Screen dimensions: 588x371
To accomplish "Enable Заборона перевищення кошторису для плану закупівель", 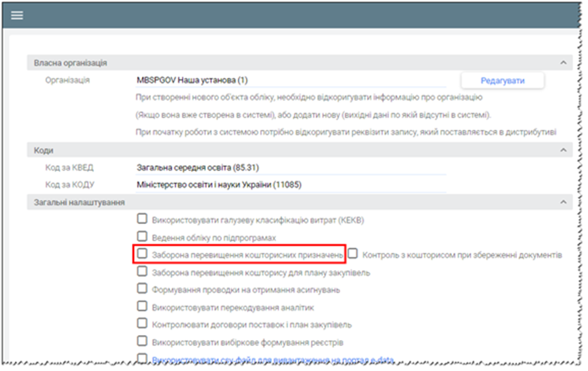I will pyautogui.click(x=142, y=272).
